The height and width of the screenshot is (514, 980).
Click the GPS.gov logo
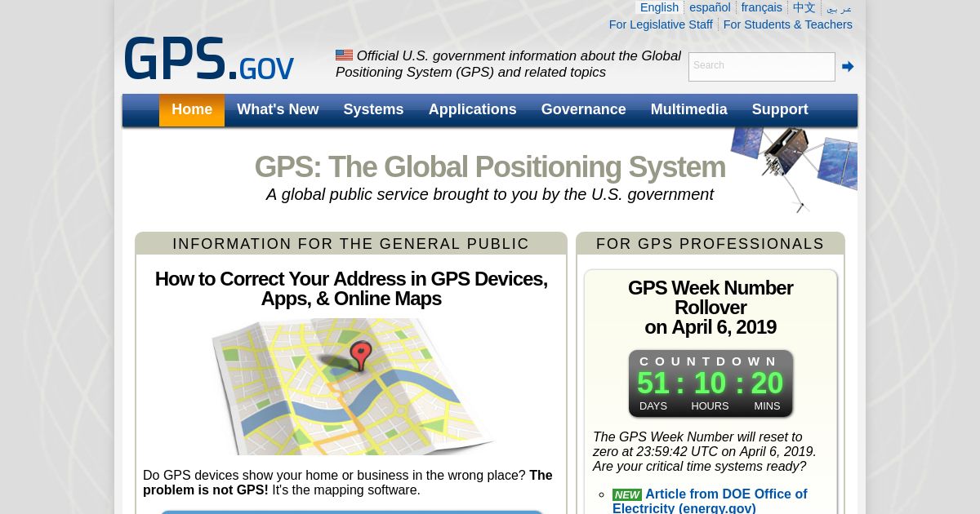(x=209, y=60)
